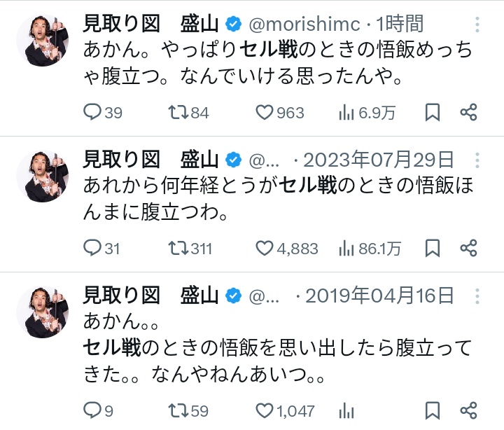Open more options on 2019年04月16日 tweet
The height and width of the screenshot is (430, 504).
pos(477,296)
